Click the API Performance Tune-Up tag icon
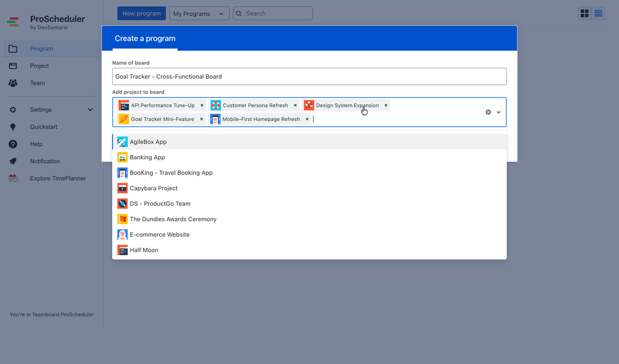Screen dimensions: 619x364 [x=124, y=105]
